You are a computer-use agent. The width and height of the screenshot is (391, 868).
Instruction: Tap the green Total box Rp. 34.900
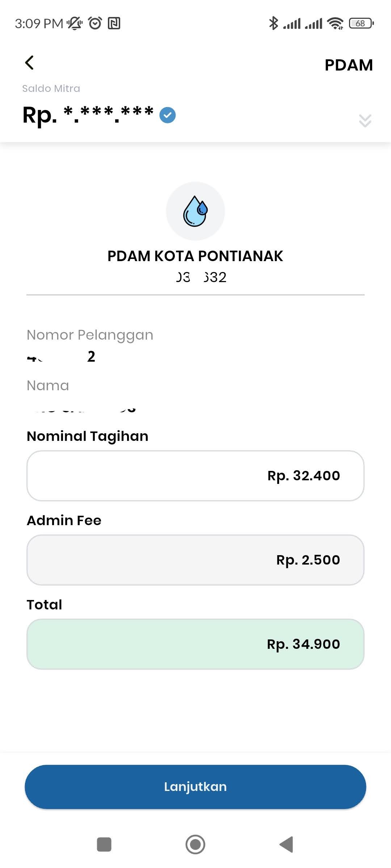(195, 644)
